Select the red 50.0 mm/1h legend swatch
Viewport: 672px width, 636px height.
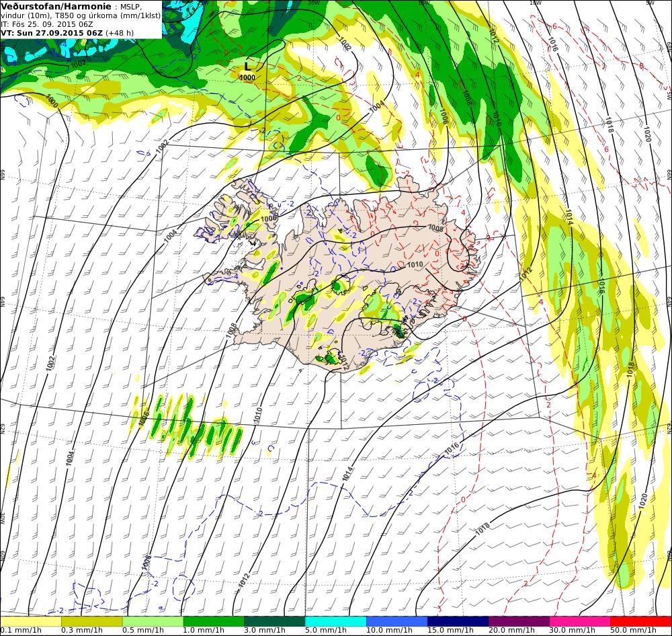[640, 621]
